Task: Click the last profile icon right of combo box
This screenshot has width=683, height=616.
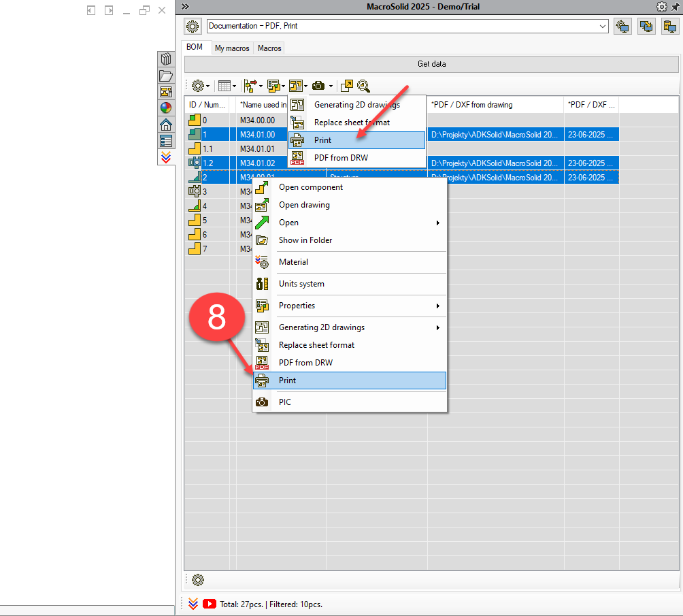Action: click(x=670, y=26)
